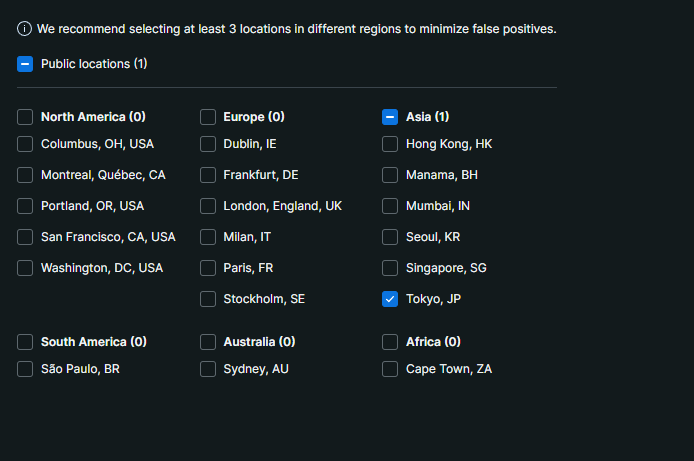The image size is (694, 461).
Task: Tick the Portland, OR, USA checkbox
Action: coord(25,206)
